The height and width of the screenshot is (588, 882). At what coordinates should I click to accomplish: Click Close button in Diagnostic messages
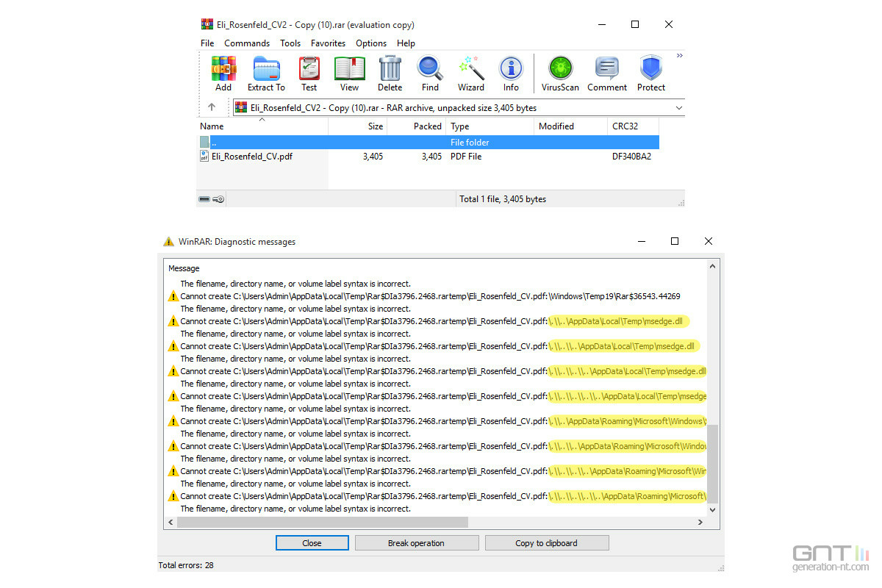click(312, 543)
